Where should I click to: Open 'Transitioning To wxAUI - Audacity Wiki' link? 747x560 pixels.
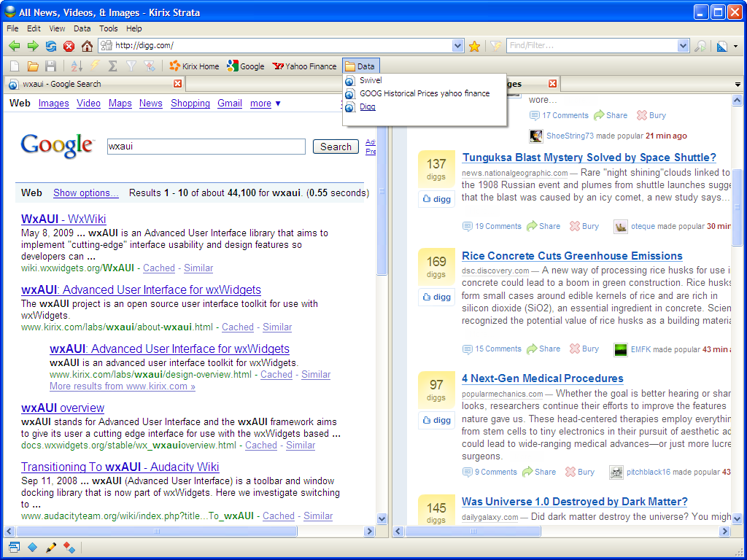pos(120,467)
